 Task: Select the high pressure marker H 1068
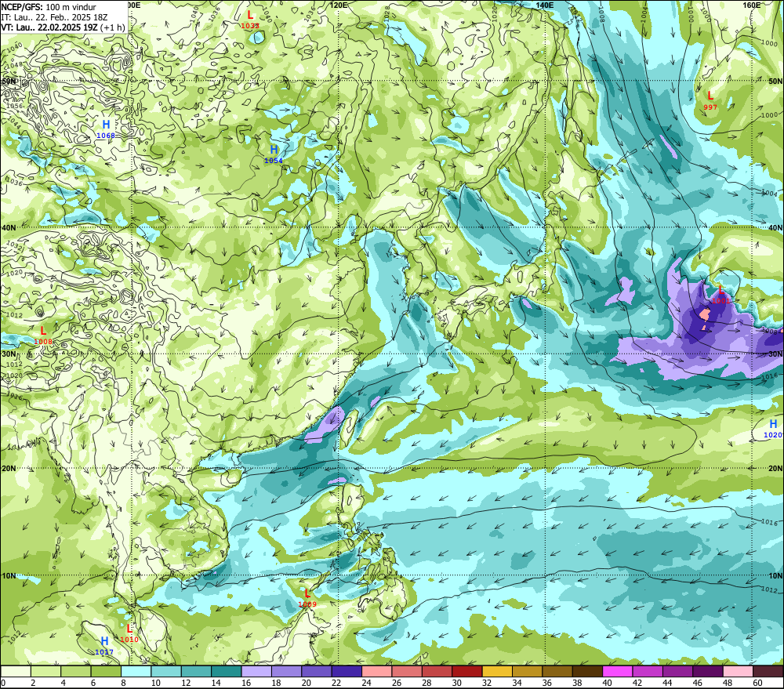(106, 129)
